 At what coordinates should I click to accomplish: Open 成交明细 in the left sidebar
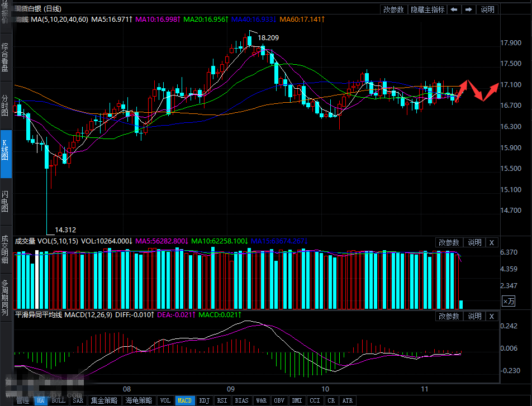6,249
